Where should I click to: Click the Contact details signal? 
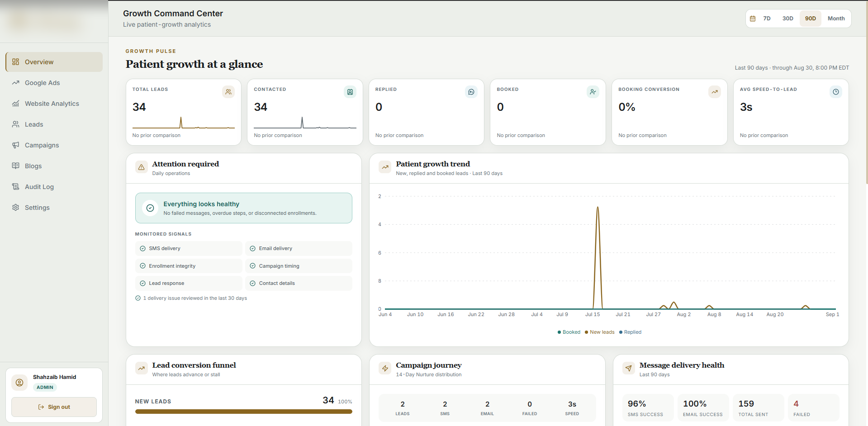(x=299, y=283)
